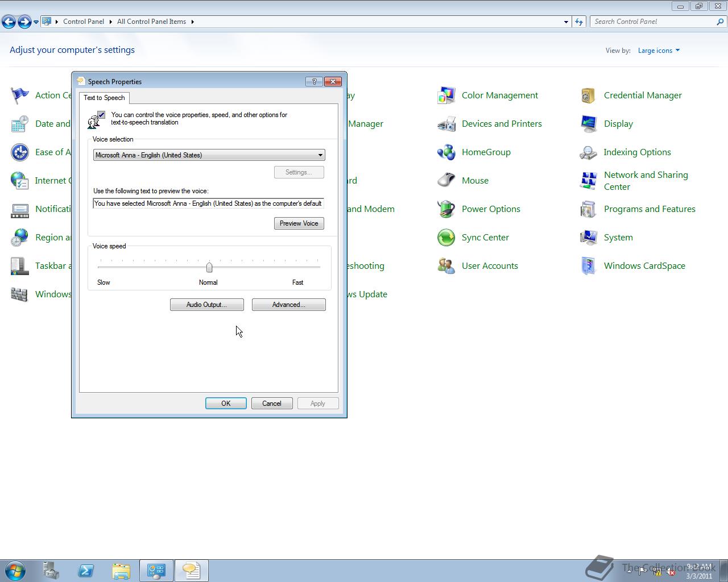Open the Display monitor icon
Image resolution: width=728 pixels, height=582 pixels.
pos(589,124)
